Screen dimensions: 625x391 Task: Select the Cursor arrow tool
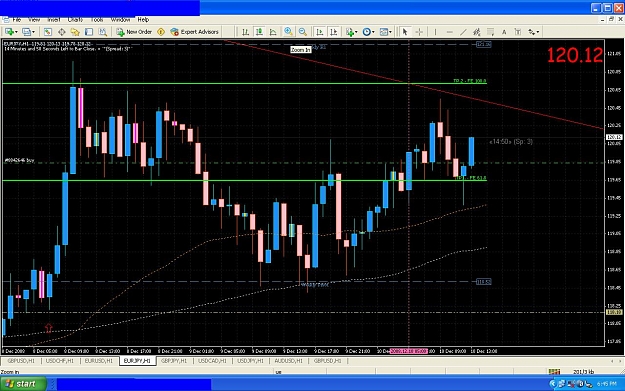[405, 32]
